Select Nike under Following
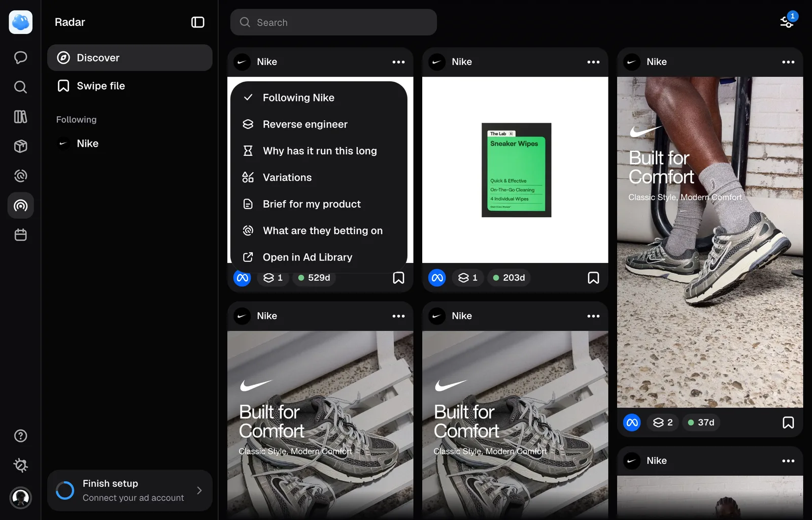Image resolution: width=812 pixels, height=520 pixels. click(x=130, y=143)
